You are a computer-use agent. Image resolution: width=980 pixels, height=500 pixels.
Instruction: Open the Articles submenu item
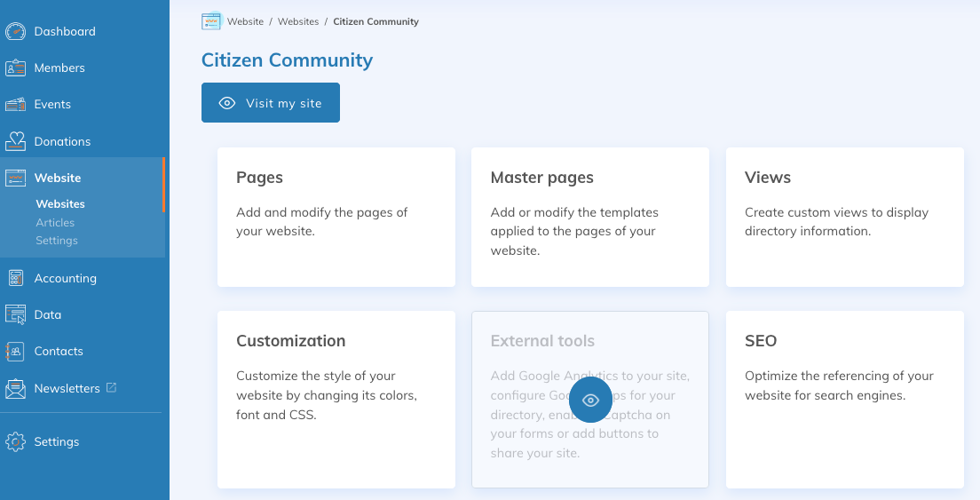click(55, 223)
